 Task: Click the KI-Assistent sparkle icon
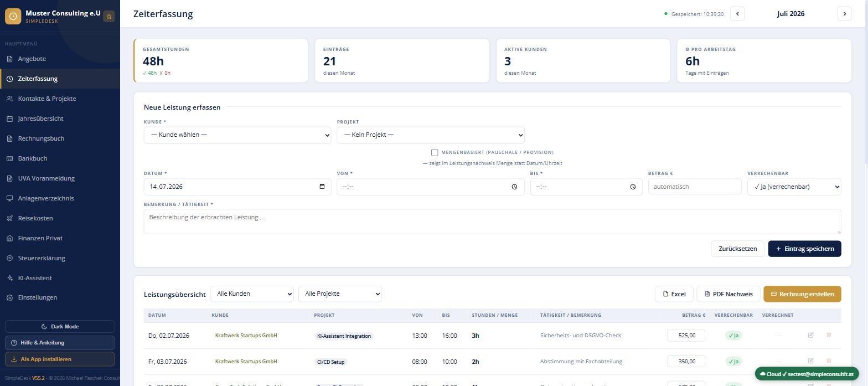[9, 278]
